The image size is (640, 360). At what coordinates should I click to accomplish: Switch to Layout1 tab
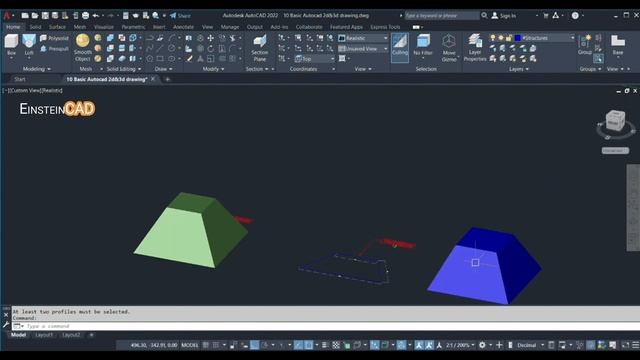44,335
